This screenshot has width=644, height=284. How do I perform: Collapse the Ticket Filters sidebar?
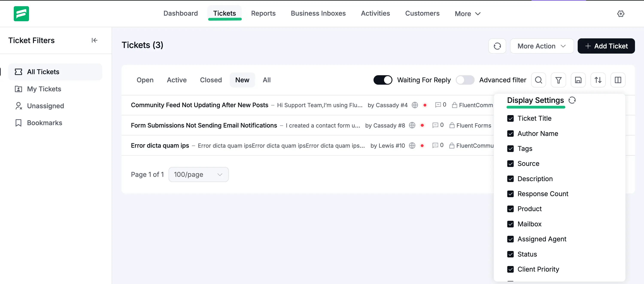(x=94, y=40)
